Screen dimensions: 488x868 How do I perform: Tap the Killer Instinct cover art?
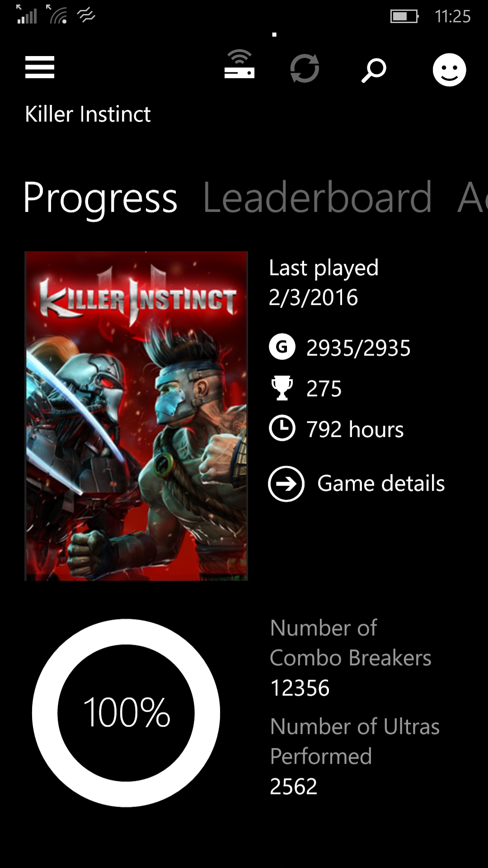click(x=136, y=416)
